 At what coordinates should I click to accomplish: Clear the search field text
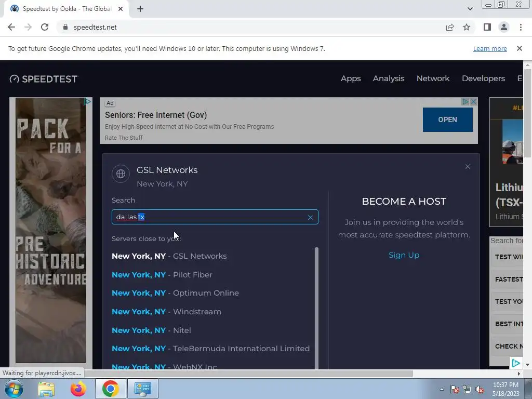click(x=310, y=218)
